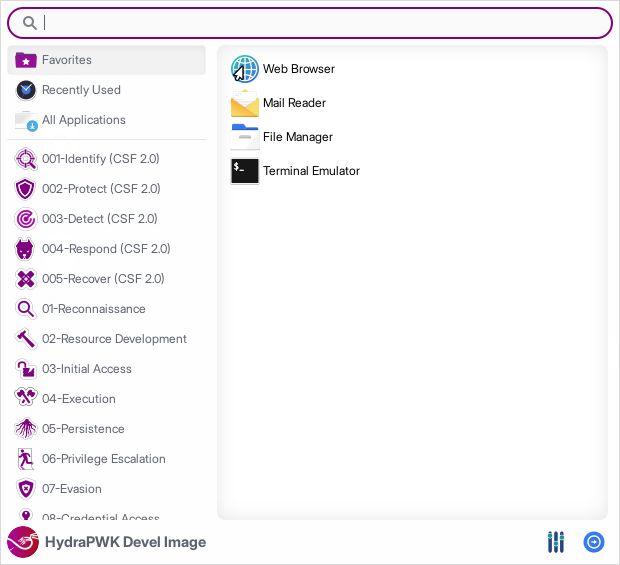Click the log out session button

pyautogui.click(x=594, y=542)
